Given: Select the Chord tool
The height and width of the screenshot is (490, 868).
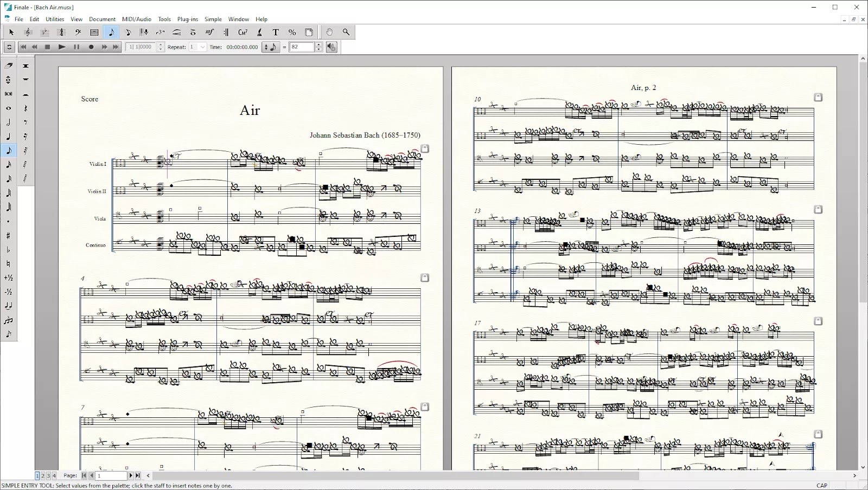Looking at the screenshot, I should click(242, 33).
